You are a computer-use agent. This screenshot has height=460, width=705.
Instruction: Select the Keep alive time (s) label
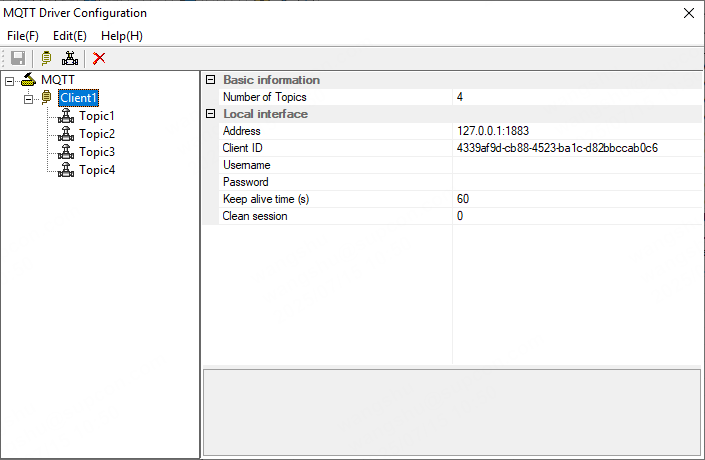click(x=266, y=199)
